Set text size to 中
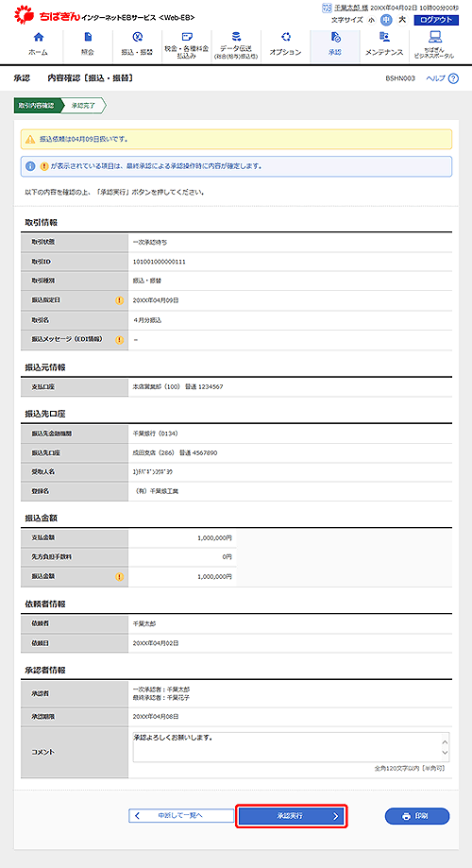 point(386,20)
